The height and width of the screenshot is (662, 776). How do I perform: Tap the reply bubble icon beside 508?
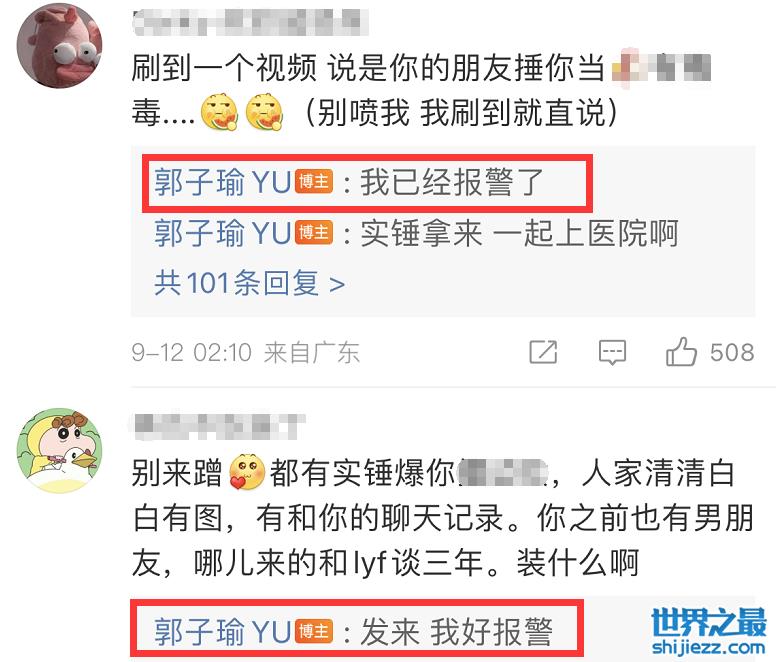612,352
